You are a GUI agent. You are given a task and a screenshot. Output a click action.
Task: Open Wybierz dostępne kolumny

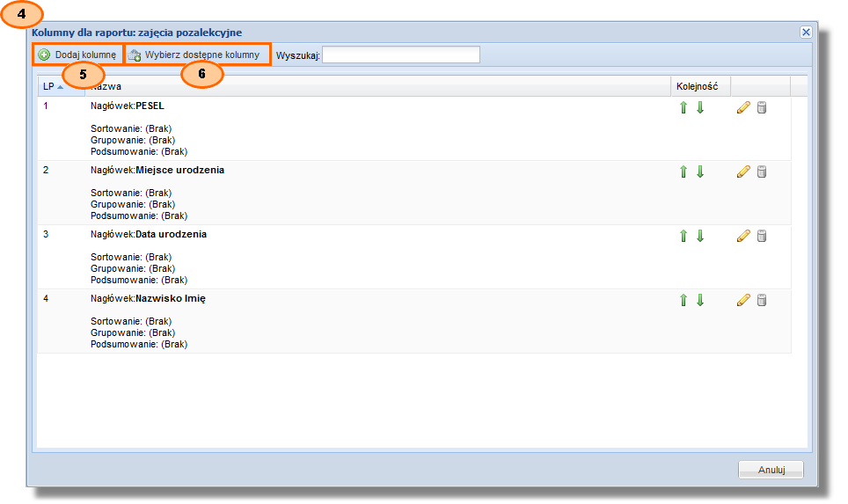pos(194,55)
